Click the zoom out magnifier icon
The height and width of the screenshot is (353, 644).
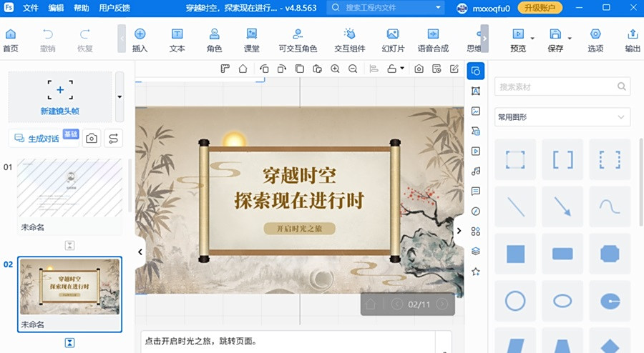(x=353, y=69)
